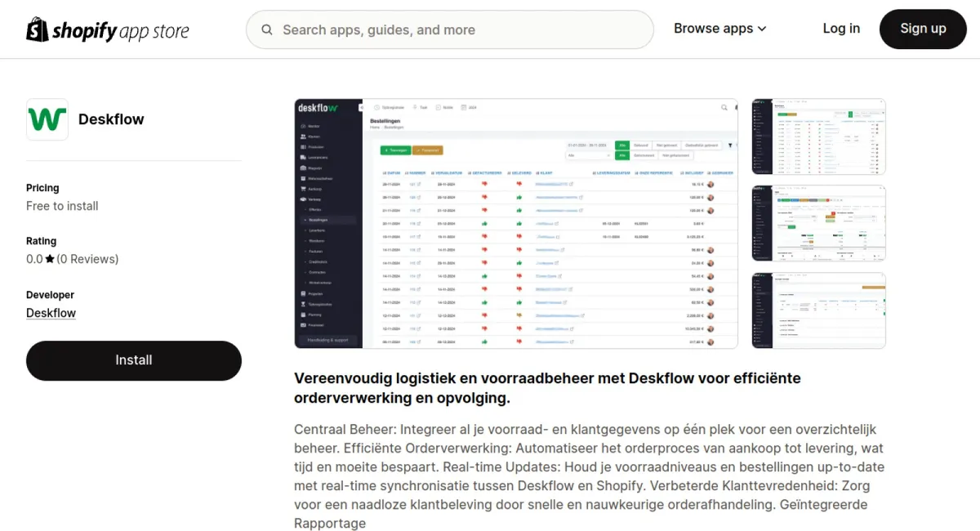Click the Deskflow app title text
This screenshot has height=531, width=980.
coord(111,119)
